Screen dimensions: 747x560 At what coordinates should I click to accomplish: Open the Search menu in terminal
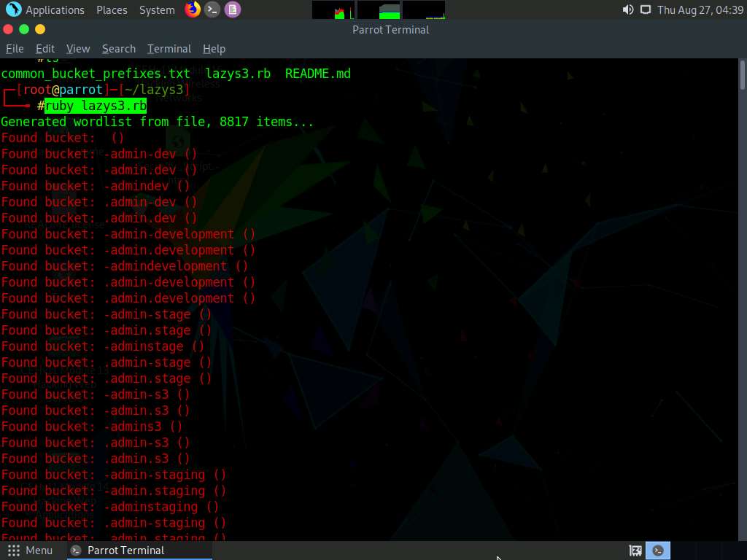(118, 49)
